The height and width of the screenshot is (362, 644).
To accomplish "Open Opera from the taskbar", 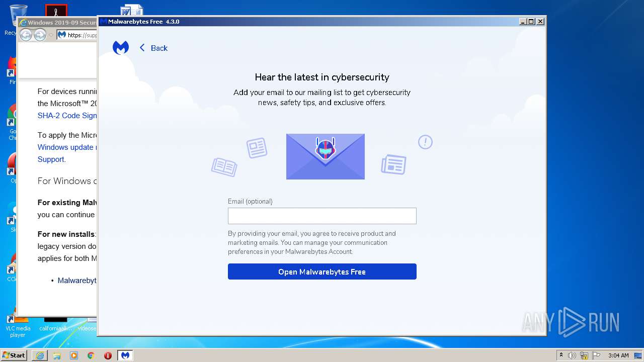I will click(108, 355).
